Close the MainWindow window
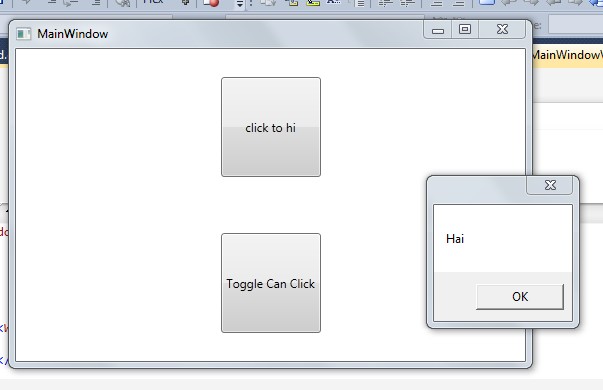 (x=502, y=30)
